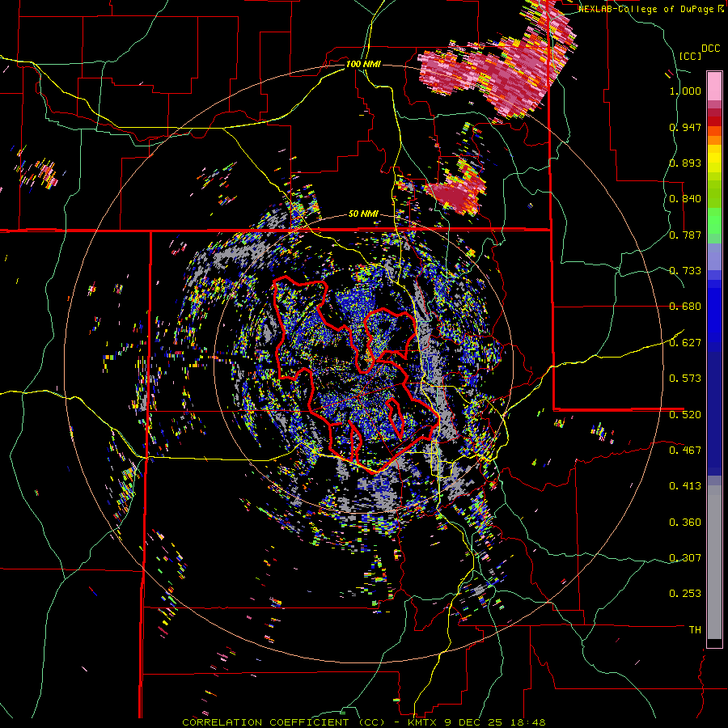
Task: Click the TH threshold label
Action: point(695,630)
